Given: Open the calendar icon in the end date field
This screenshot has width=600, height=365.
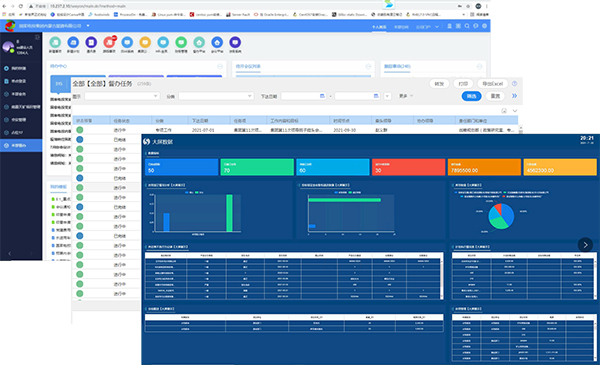Looking at the screenshot, I should pyautogui.click(x=376, y=96).
